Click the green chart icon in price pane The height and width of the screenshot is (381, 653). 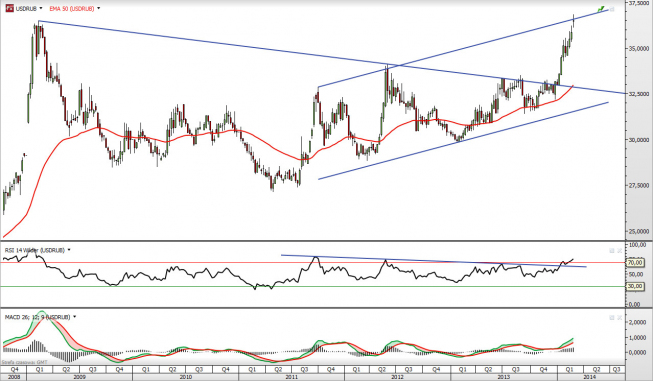pos(601,8)
